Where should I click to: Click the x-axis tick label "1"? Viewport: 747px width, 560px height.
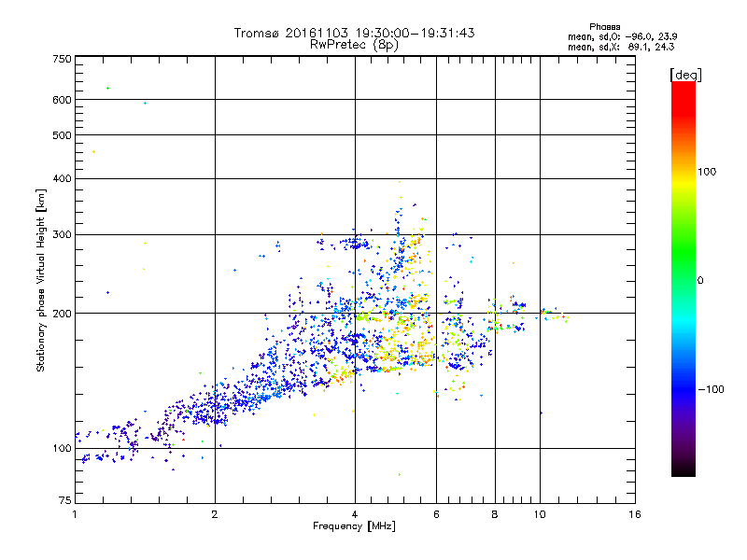tap(75, 514)
